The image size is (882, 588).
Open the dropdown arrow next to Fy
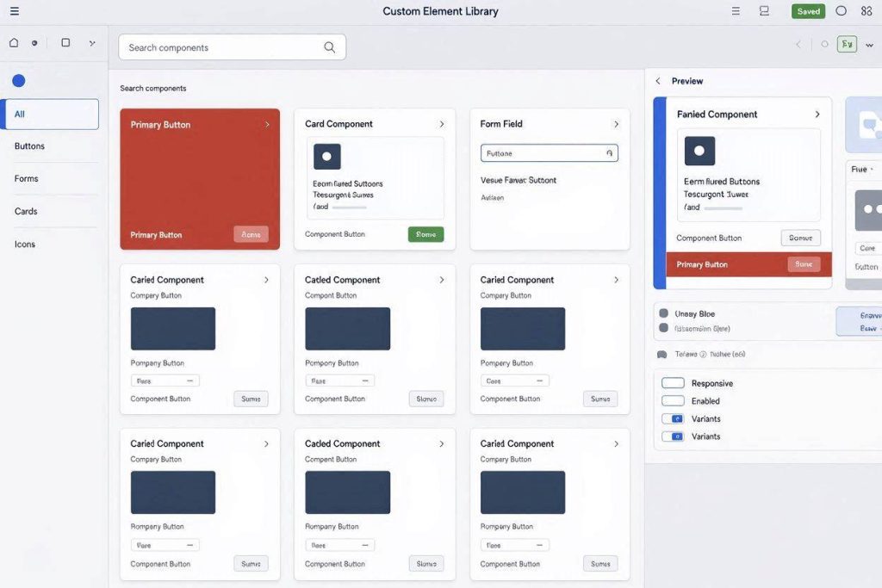[x=870, y=45]
